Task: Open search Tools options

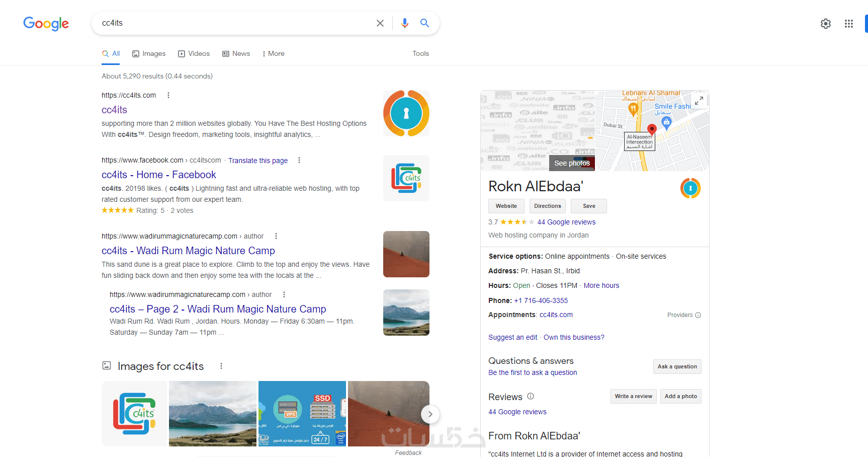Action: click(x=421, y=54)
